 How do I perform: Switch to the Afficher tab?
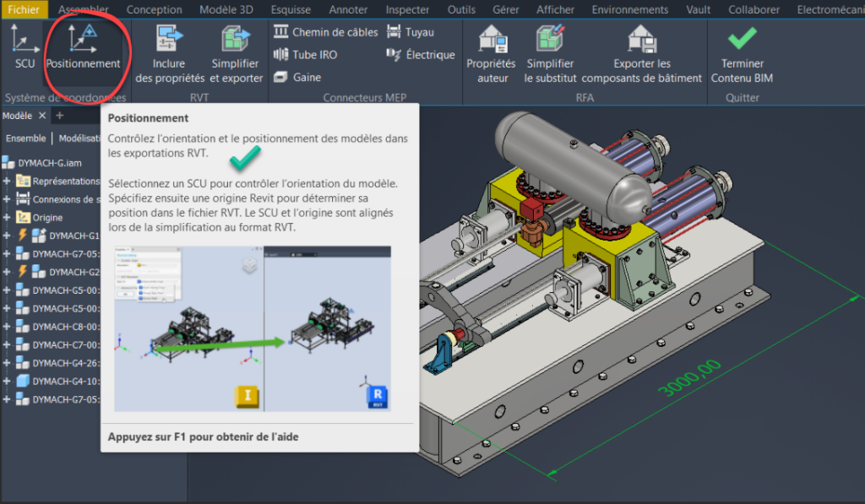click(555, 9)
